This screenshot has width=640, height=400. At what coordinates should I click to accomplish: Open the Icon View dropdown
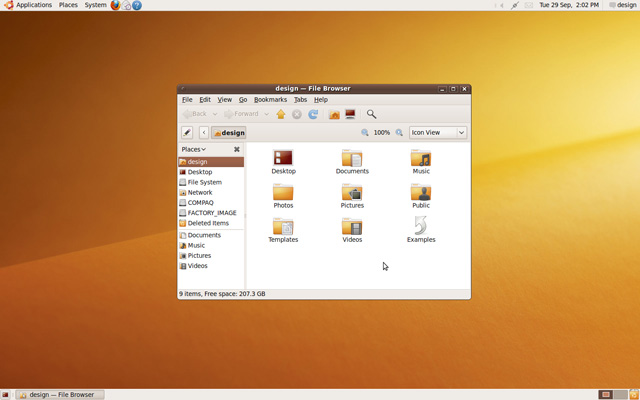pos(438,133)
